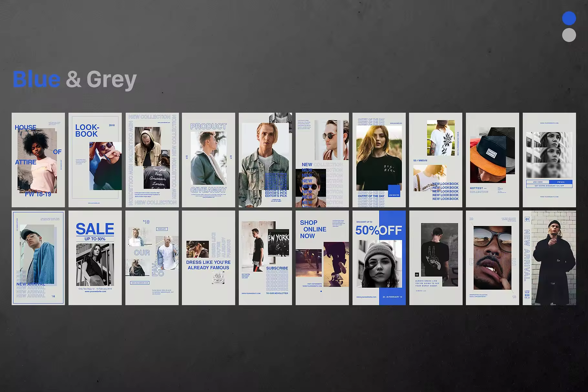Viewport: 588px width, 392px height.
Task: Click the '50% OFF' headline
Action: (379, 230)
